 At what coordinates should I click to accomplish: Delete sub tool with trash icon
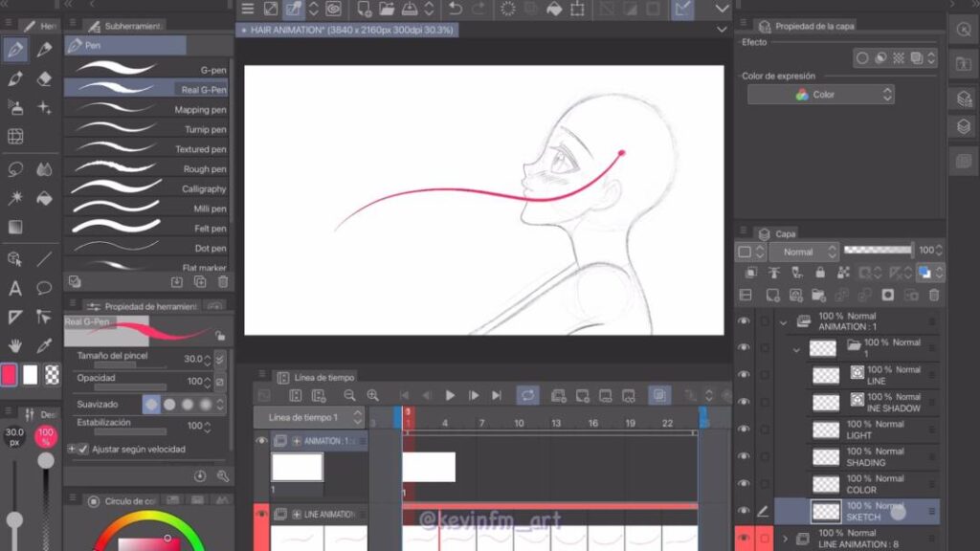pos(223,282)
